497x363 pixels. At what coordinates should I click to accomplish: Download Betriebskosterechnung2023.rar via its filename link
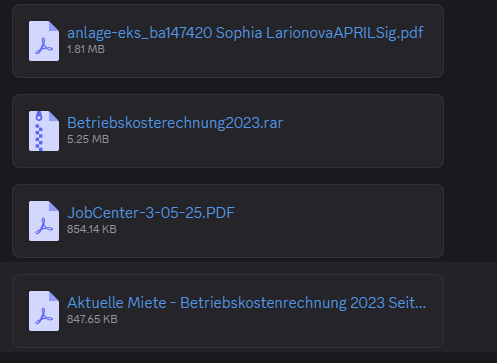175,123
